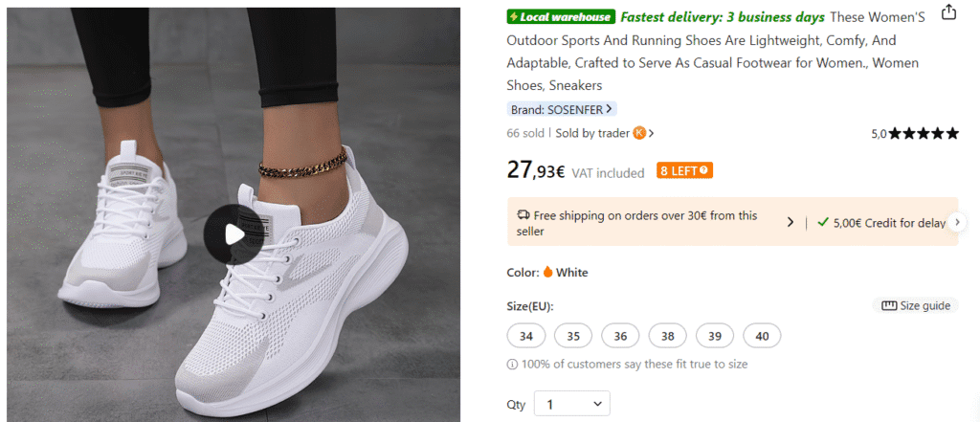Select size 34
The image size is (980, 422).
click(x=526, y=336)
